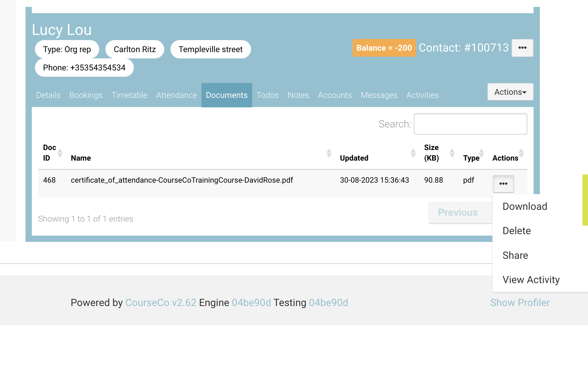Image resolution: width=588 pixels, height=367 pixels.
Task: Sort documents by Name column arrows
Action: pyautogui.click(x=329, y=153)
